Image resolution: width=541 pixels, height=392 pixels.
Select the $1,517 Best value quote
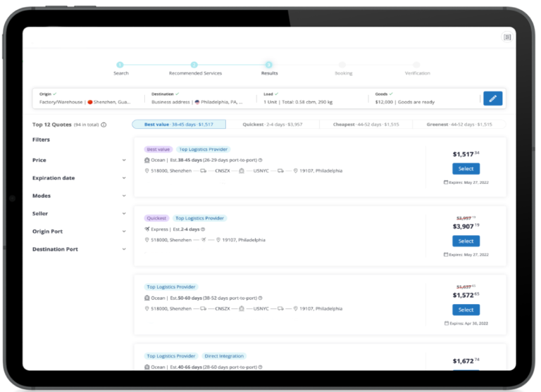pos(466,169)
